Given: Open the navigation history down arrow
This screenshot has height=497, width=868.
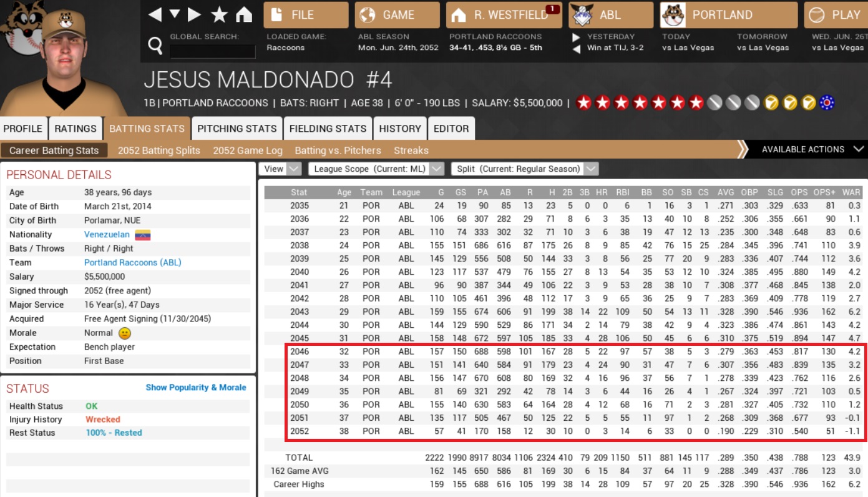Looking at the screenshot, I should point(175,14).
